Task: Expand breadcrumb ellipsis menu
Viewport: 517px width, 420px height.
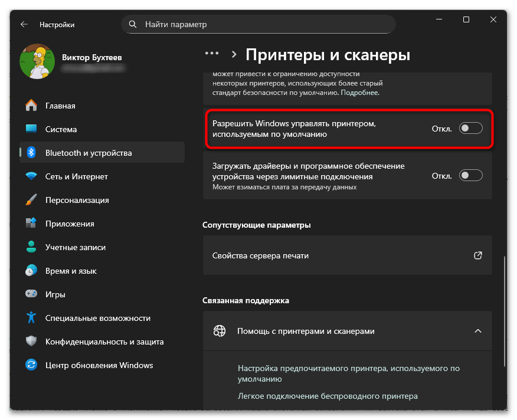Action: coord(212,54)
